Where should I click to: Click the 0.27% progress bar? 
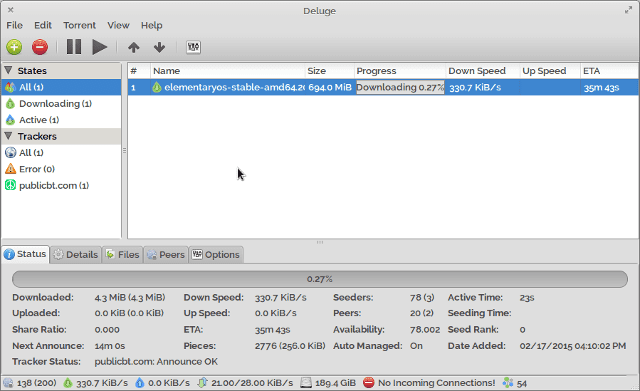[320, 279]
